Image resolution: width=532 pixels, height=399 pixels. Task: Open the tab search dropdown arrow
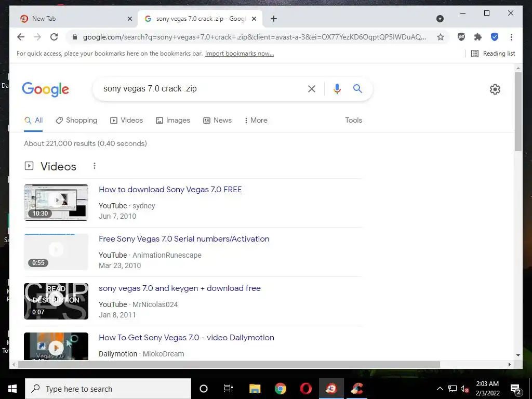click(x=440, y=19)
